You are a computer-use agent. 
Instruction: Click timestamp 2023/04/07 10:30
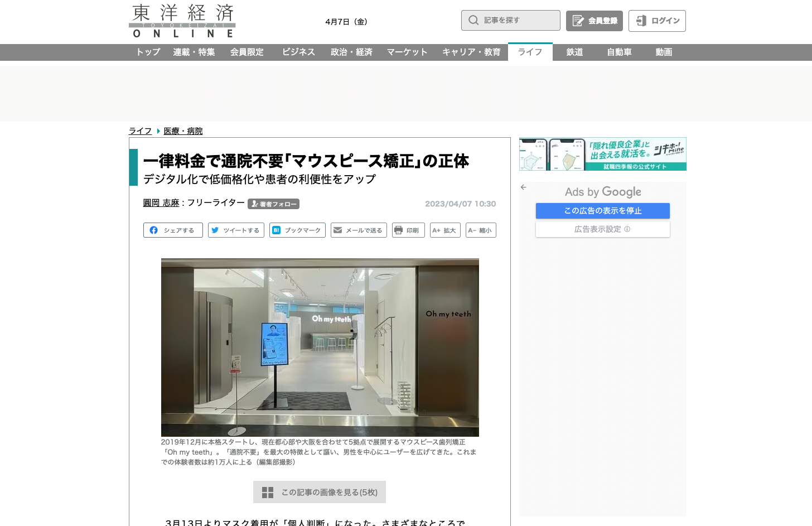461,204
